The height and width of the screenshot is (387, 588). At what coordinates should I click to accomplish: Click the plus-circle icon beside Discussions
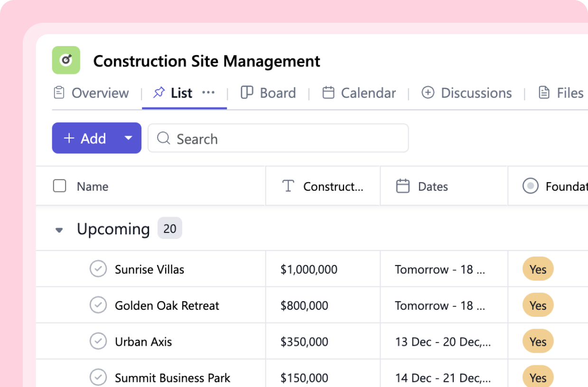pyautogui.click(x=428, y=93)
